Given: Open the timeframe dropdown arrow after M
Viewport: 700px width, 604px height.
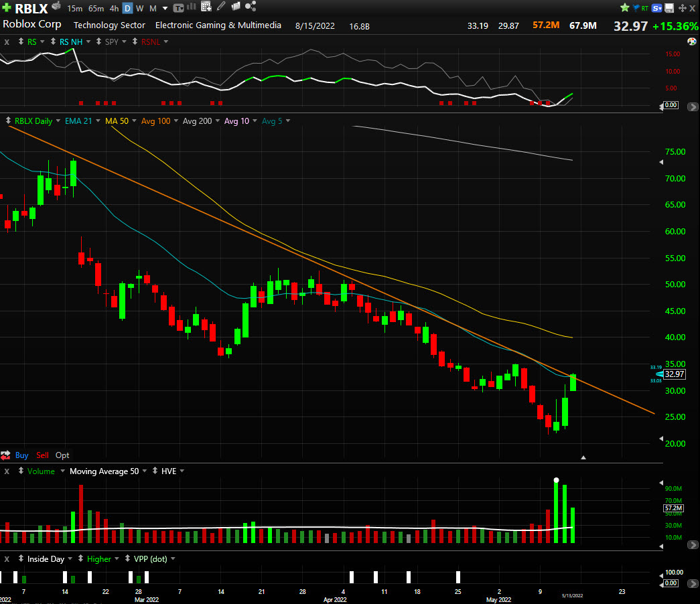Looking at the screenshot, I should 165,9.
